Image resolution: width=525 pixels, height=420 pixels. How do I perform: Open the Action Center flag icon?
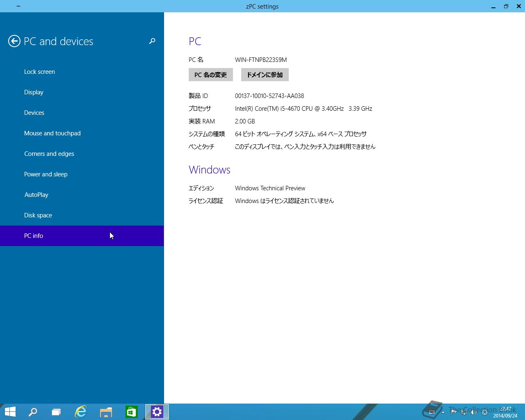(x=454, y=412)
